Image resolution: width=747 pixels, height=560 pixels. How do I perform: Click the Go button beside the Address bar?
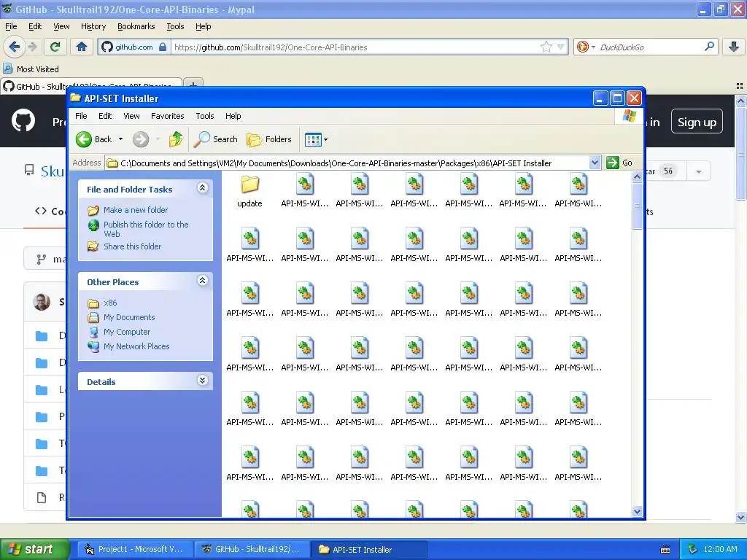pyautogui.click(x=620, y=163)
